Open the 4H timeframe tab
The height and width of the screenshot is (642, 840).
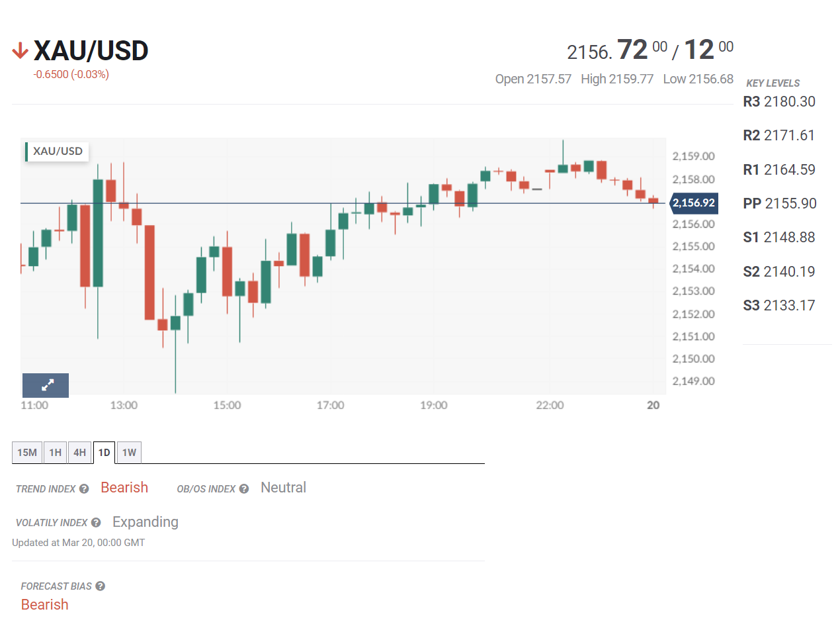(79, 453)
